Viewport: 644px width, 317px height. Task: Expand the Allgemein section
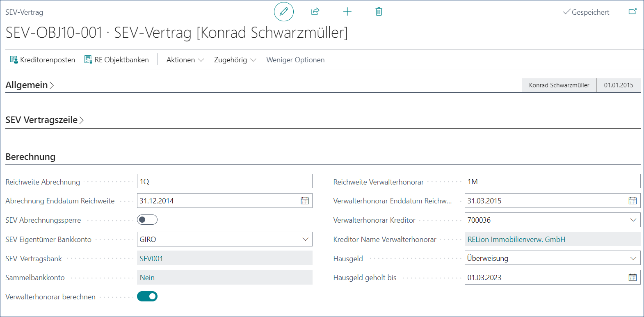[x=30, y=85]
